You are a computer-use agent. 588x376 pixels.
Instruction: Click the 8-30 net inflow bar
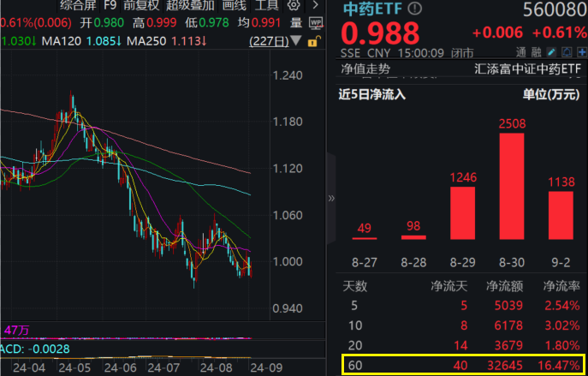tap(511, 187)
